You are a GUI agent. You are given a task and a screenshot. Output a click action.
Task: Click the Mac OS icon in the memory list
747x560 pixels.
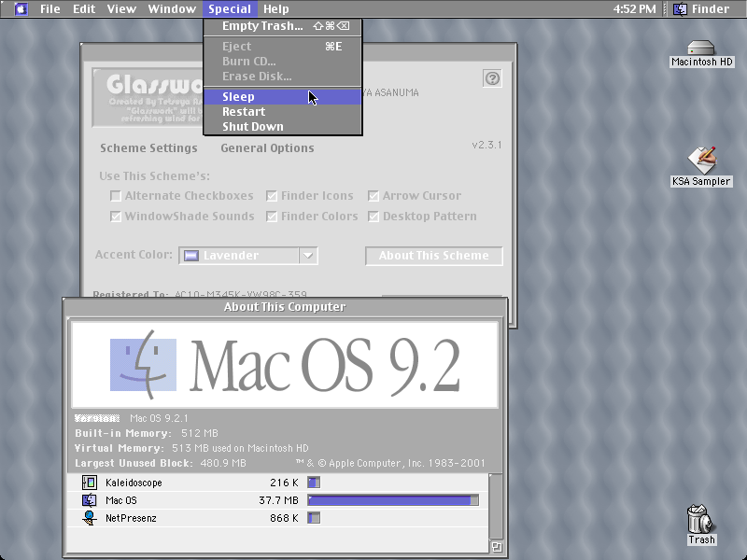coord(89,500)
